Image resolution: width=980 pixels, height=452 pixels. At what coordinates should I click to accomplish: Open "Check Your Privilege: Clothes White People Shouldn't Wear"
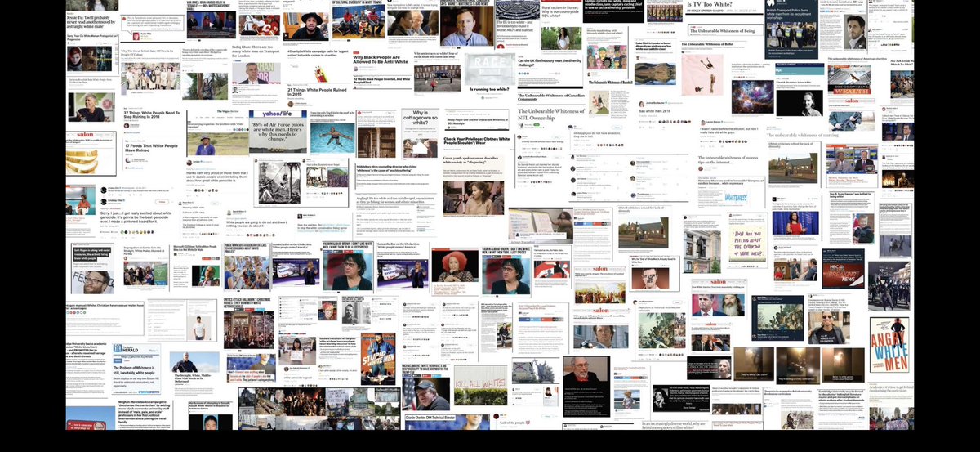477,142
